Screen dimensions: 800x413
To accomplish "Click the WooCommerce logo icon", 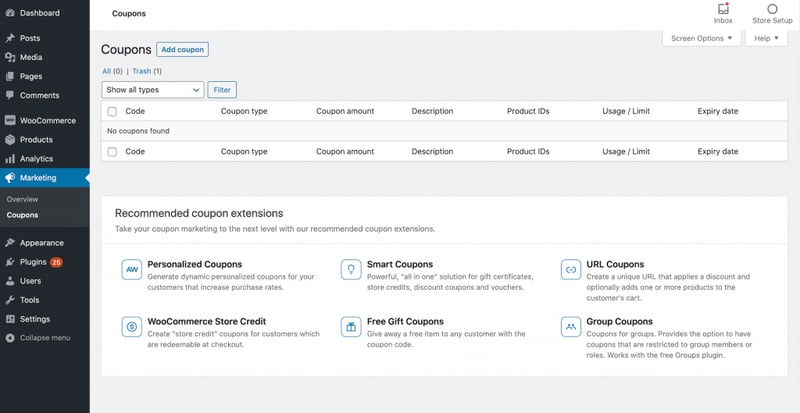I will 10,120.
